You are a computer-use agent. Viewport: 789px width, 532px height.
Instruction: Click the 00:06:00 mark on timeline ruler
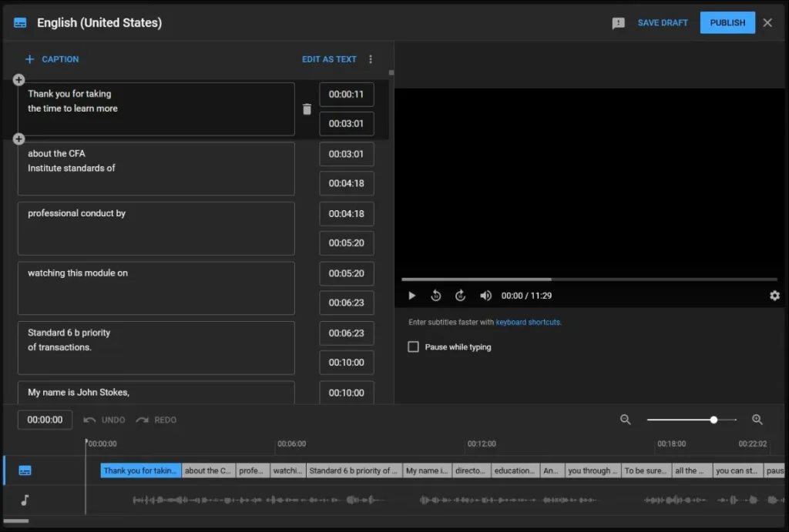(291, 444)
